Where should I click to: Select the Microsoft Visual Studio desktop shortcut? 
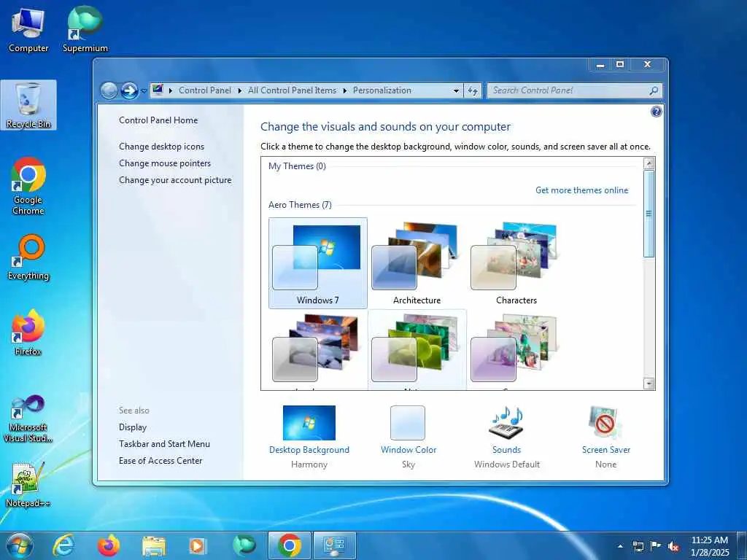pos(28,418)
